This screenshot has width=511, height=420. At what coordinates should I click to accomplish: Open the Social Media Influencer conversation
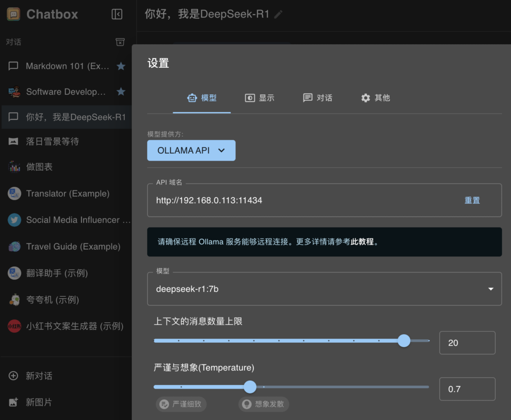pos(67,220)
